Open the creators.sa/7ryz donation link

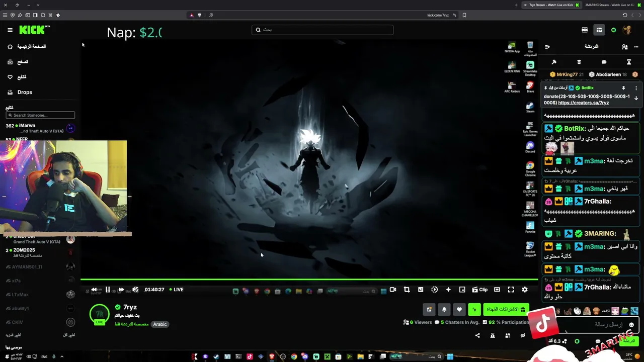click(583, 103)
